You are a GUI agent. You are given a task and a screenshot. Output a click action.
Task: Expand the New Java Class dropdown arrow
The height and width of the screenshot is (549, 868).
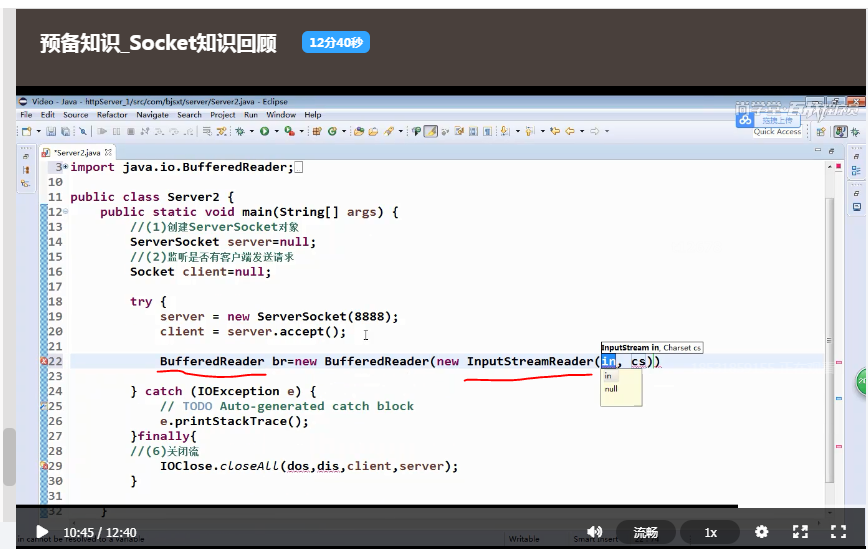coord(344,131)
